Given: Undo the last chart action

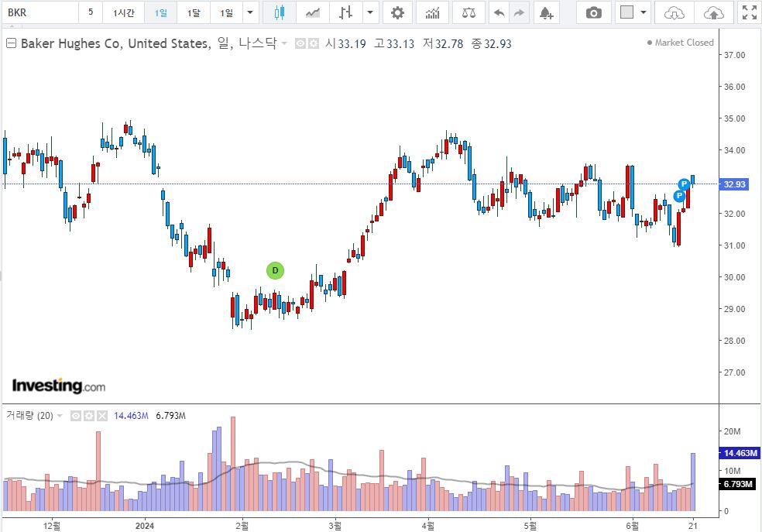Looking at the screenshot, I should point(499,12).
